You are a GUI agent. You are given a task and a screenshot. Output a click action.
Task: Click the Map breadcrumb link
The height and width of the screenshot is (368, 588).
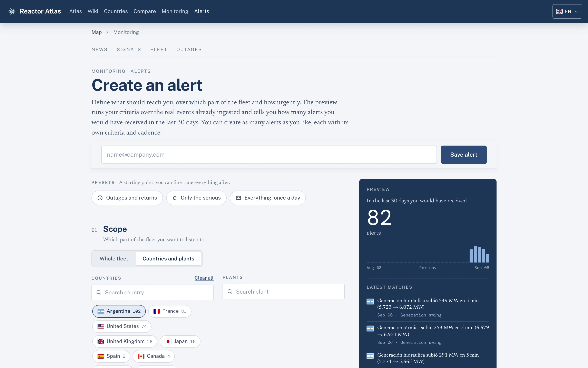pos(96,32)
